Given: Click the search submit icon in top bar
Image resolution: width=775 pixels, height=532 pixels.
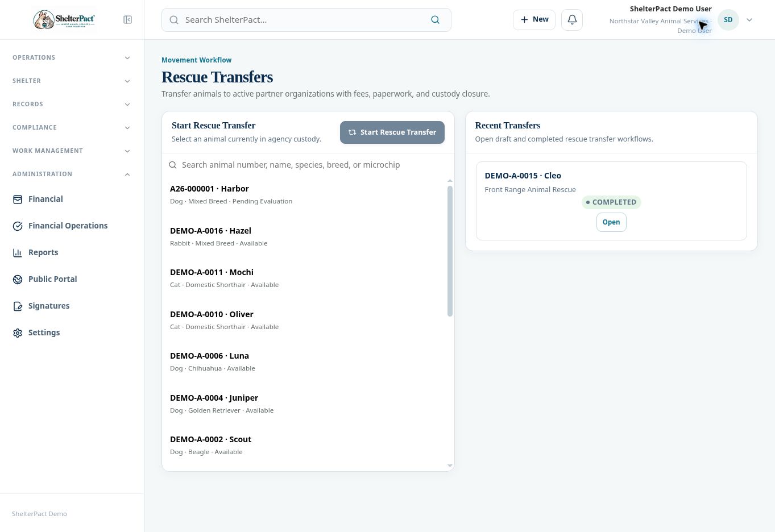Looking at the screenshot, I should [x=435, y=20].
